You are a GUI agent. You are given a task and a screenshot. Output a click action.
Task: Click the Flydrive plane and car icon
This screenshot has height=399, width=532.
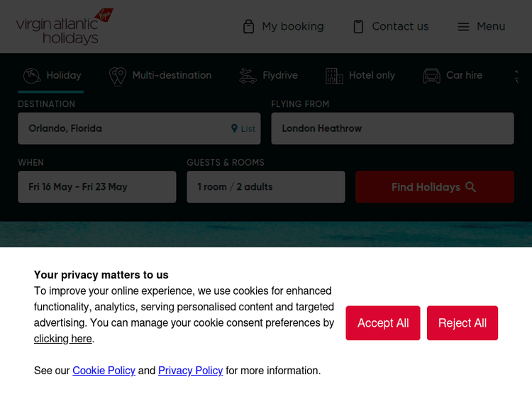click(248, 76)
